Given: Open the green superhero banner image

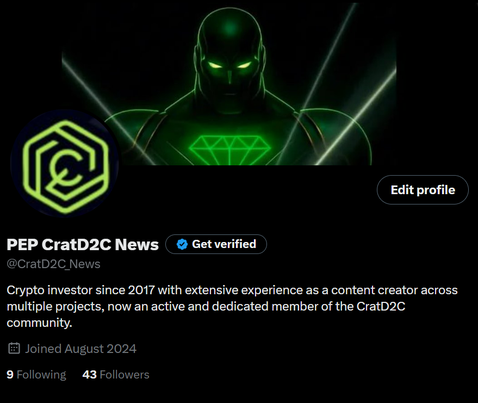Looking at the screenshot, I should tap(229, 83).
